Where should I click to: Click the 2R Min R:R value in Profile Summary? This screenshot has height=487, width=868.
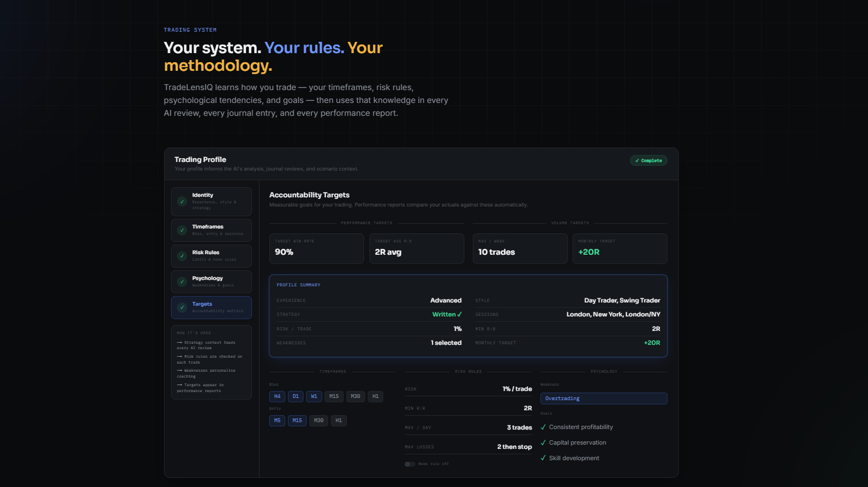656,329
